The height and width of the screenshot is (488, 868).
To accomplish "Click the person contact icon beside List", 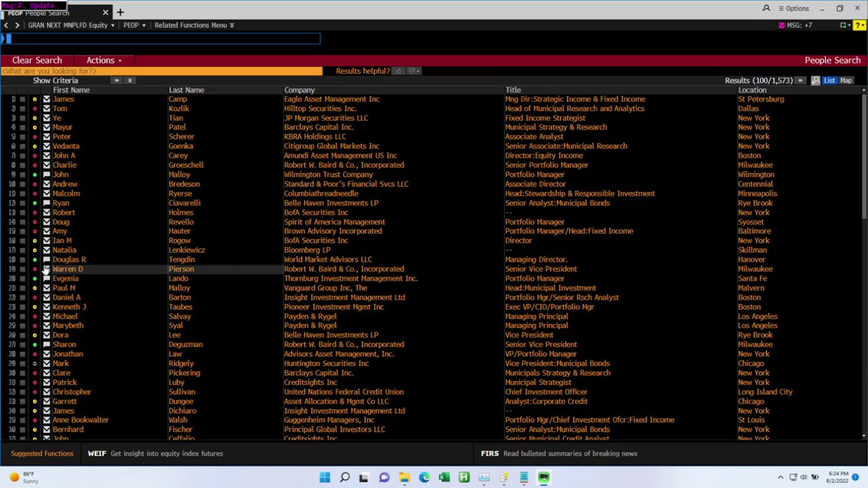I will 816,81.
